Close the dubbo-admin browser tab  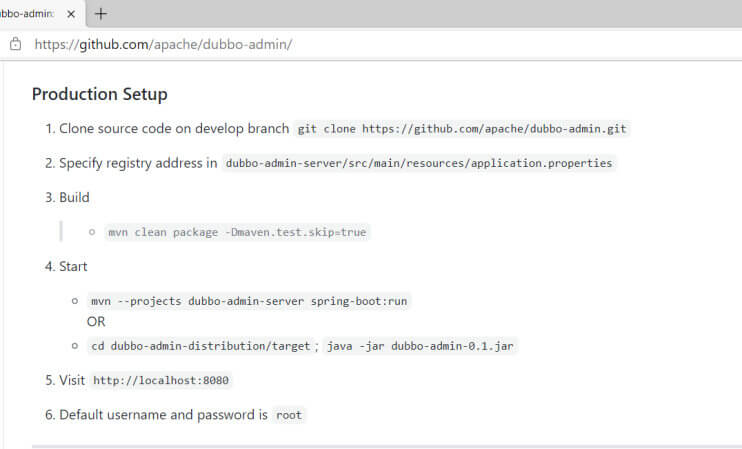(x=71, y=14)
